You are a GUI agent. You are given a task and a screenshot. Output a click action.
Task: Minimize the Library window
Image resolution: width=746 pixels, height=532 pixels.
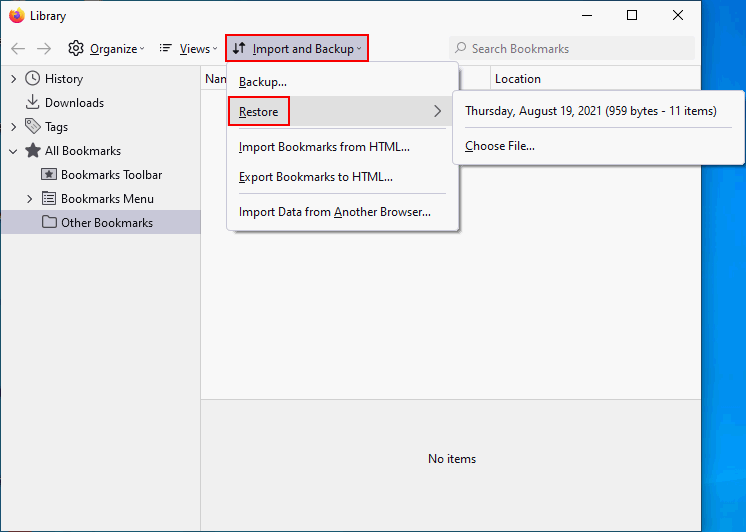pyautogui.click(x=587, y=16)
